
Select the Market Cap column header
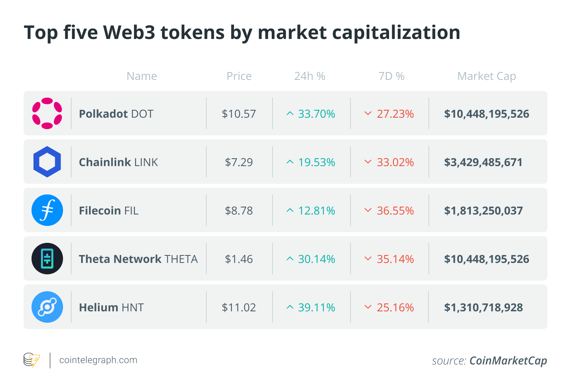(x=487, y=76)
